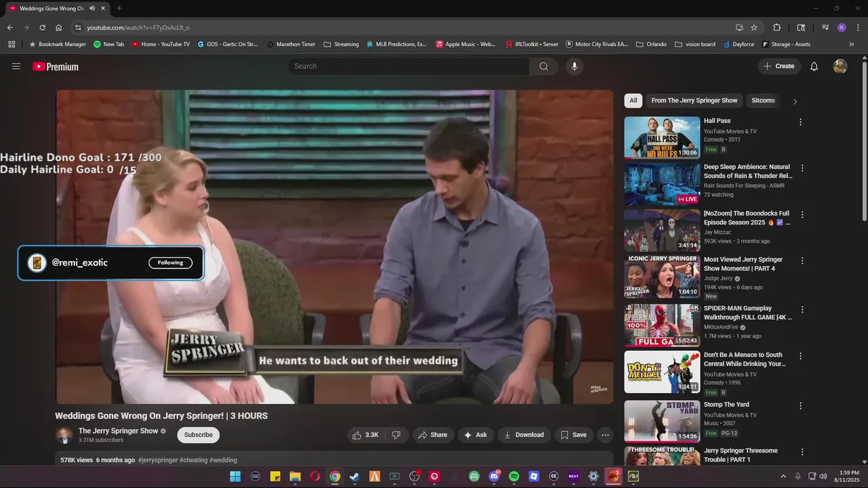Open the Boondocks Full Episode thumbnail

click(662, 230)
